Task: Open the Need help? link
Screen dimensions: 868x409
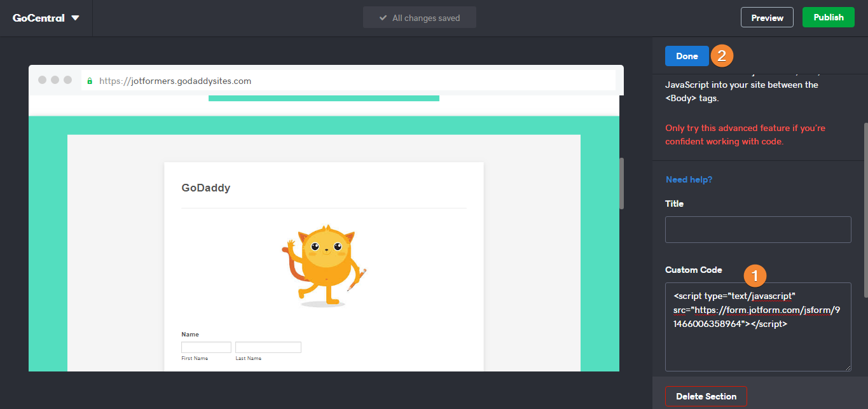Action: point(689,179)
